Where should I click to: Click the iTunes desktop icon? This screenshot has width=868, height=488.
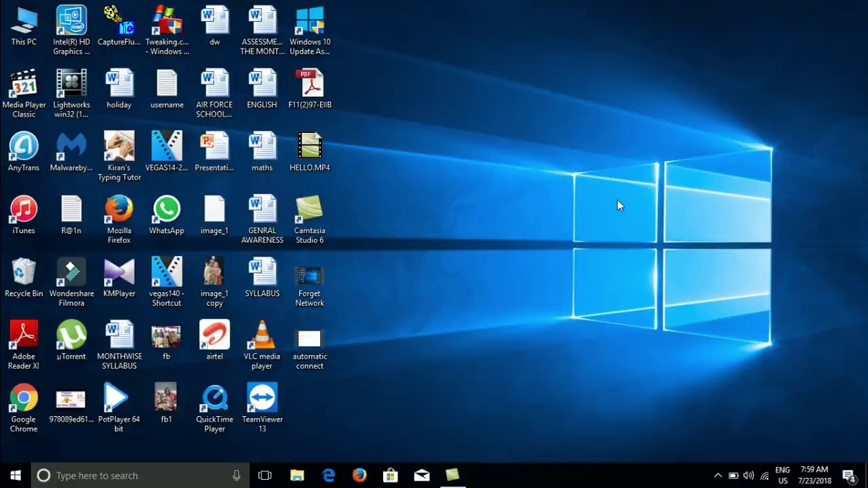(24, 215)
